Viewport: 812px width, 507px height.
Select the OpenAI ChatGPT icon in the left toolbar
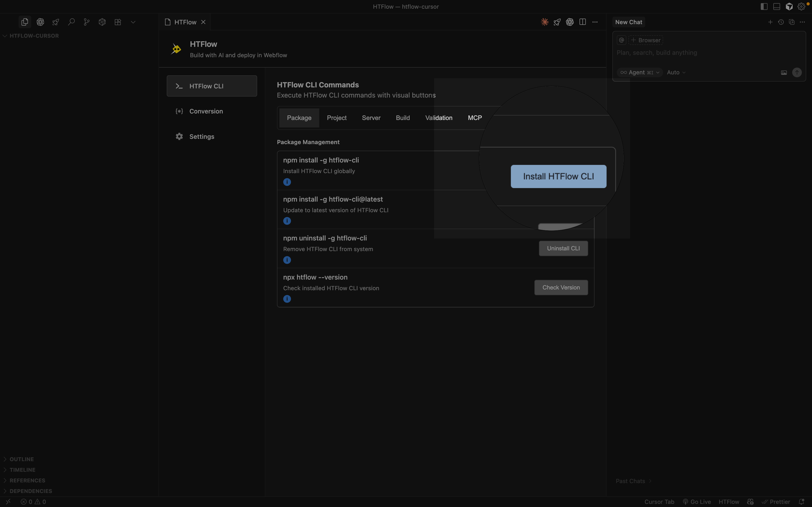click(40, 22)
